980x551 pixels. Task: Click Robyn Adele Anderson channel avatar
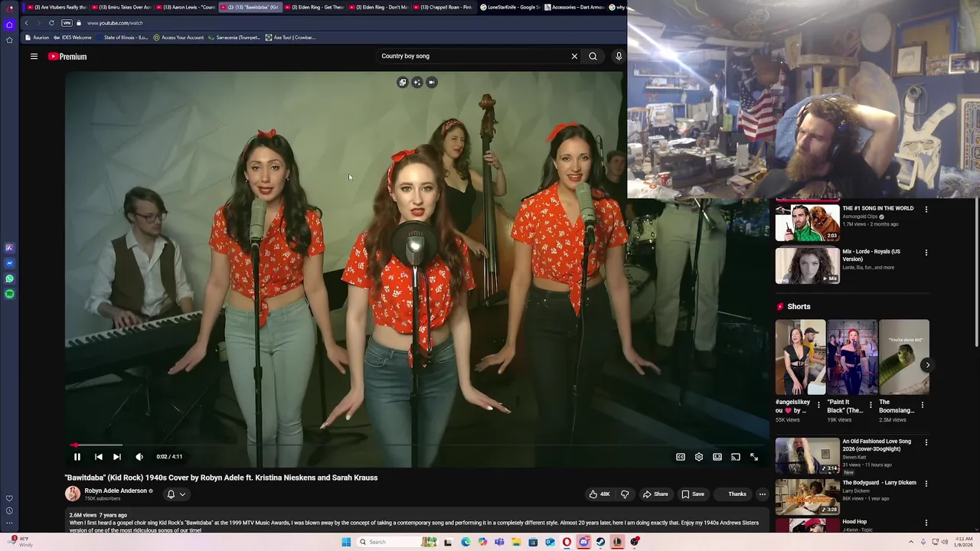[x=73, y=494]
